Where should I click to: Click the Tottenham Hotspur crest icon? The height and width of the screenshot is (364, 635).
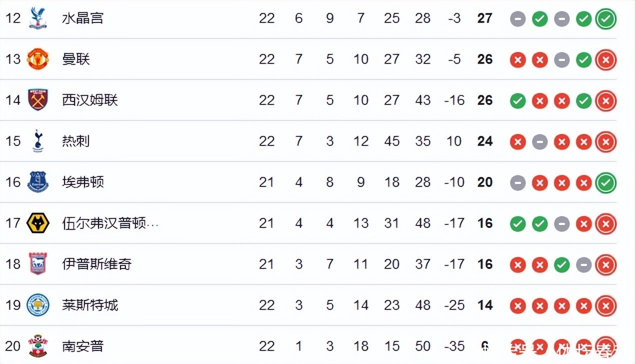pos(37,141)
